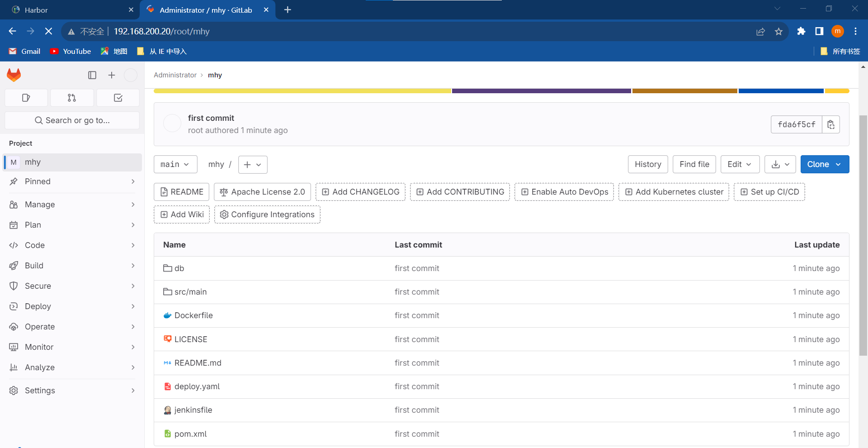Open the Edit dropdown
The image size is (868, 448).
(x=740, y=164)
